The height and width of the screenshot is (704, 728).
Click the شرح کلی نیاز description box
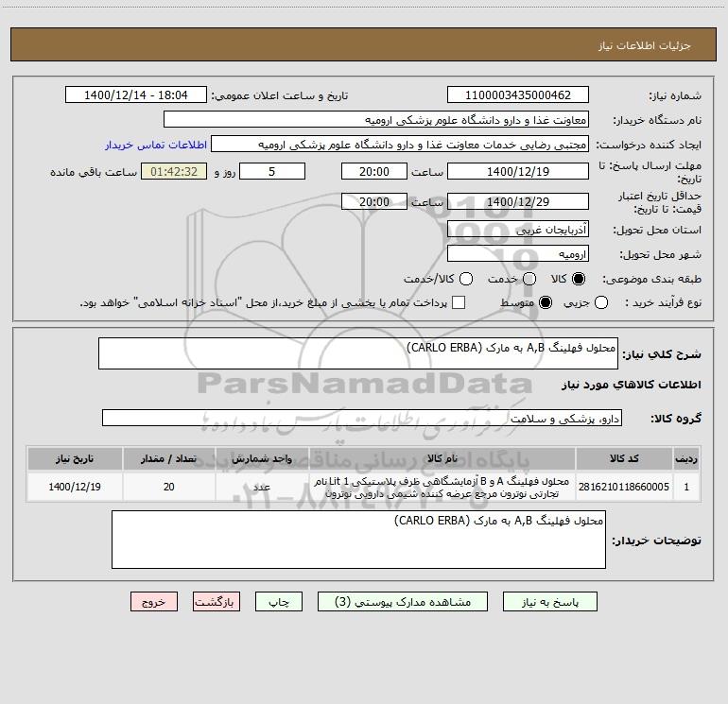click(358, 353)
